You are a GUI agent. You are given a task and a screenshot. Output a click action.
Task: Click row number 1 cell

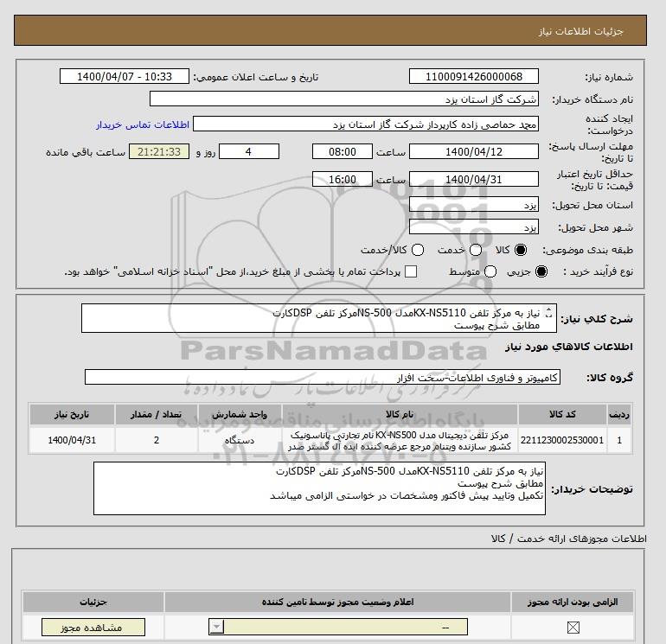pos(619,440)
